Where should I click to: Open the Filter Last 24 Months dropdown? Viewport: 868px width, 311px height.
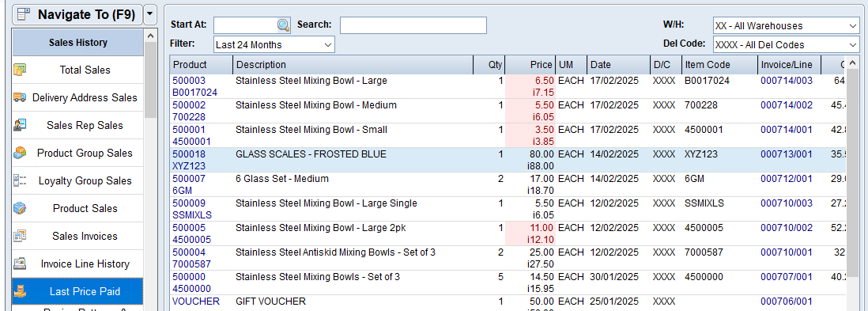click(274, 45)
